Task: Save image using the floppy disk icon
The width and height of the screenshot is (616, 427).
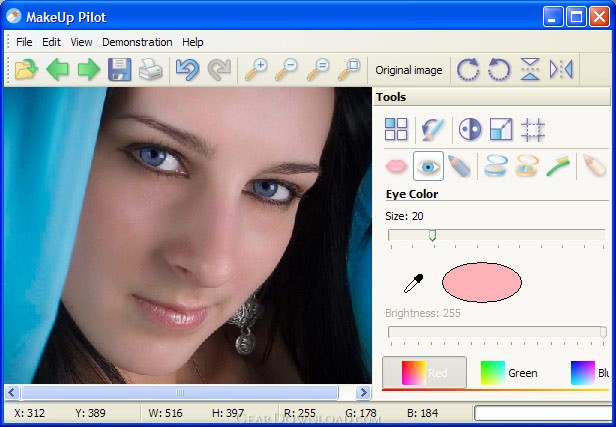Action: click(119, 70)
